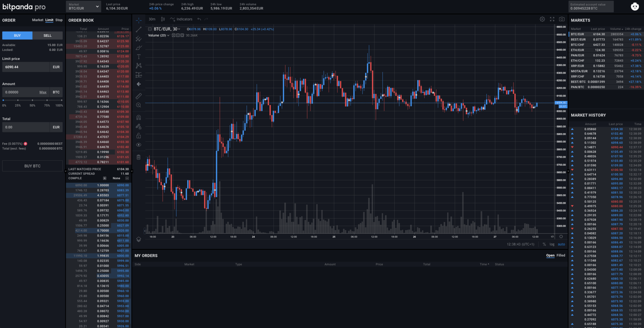Open the 30m timeframe dropdown
Image resolution: width=644 pixels, height=328 pixels.
point(152,19)
